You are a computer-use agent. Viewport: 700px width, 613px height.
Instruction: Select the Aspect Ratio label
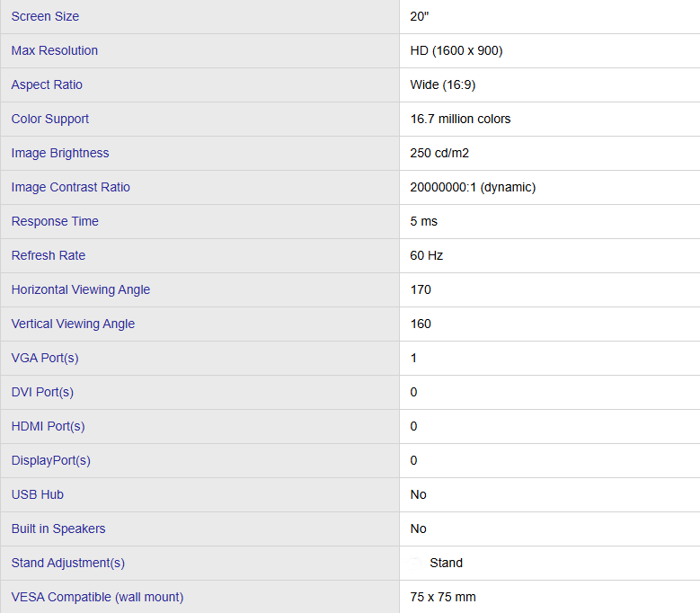tap(47, 84)
